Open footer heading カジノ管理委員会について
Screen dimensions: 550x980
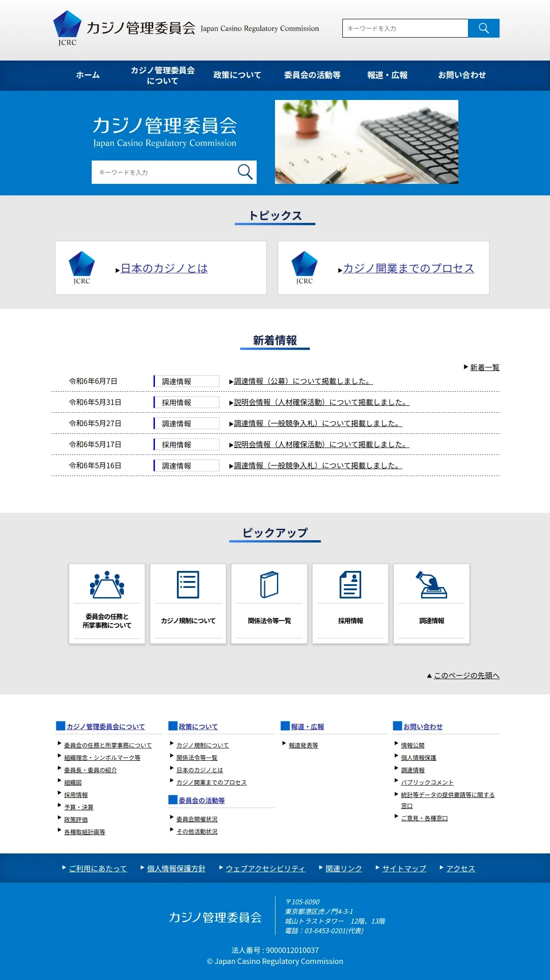105,727
